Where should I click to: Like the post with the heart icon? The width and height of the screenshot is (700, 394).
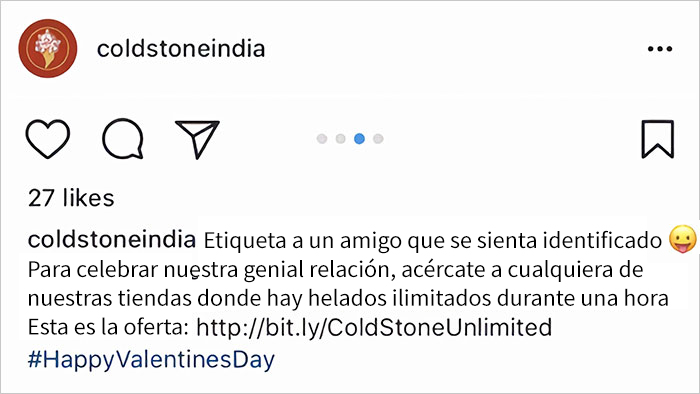pyautogui.click(x=48, y=139)
